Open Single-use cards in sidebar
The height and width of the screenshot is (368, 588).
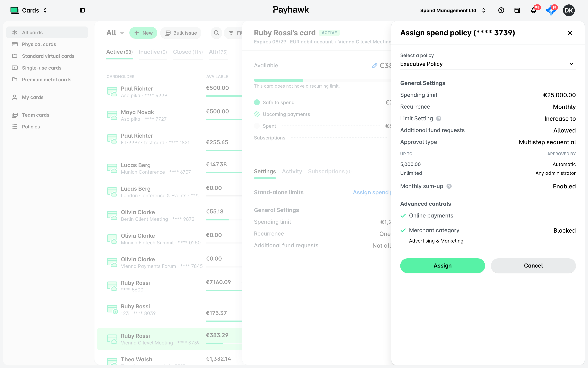[x=47, y=68]
